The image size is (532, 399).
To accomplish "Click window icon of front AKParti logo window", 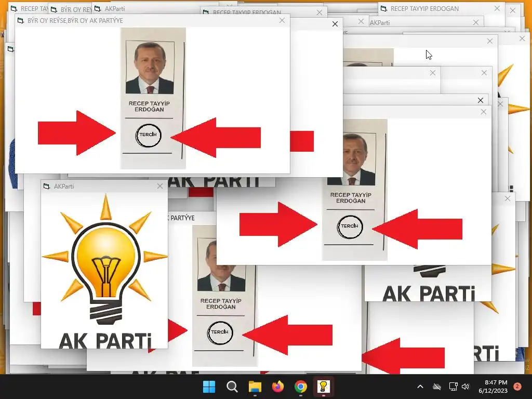I will (x=46, y=186).
